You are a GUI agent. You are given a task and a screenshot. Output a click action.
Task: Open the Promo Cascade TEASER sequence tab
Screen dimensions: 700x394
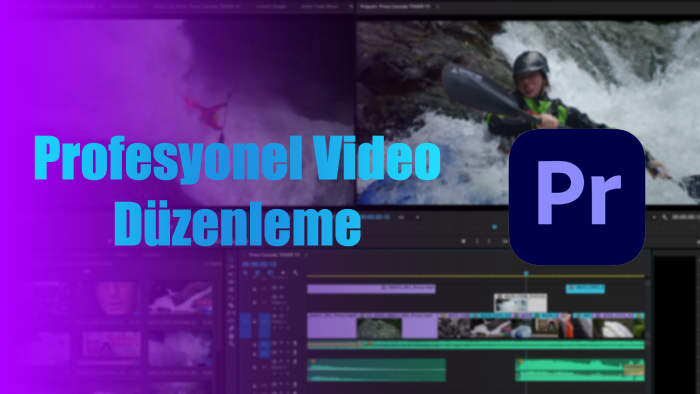(x=274, y=255)
